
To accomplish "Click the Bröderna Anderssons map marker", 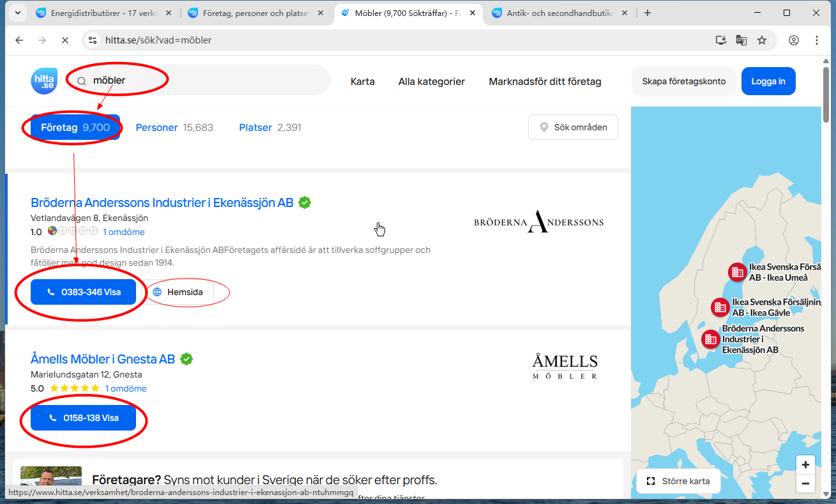I will pos(710,339).
